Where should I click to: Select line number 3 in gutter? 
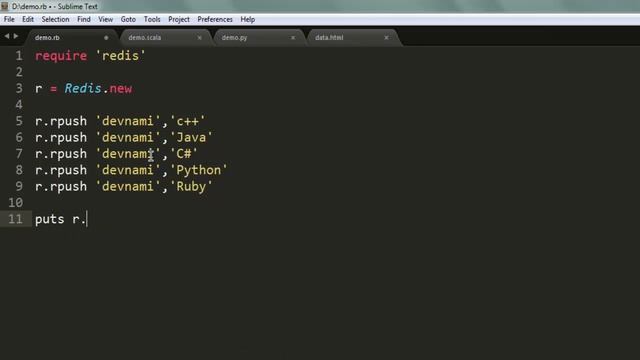[19, 88]
